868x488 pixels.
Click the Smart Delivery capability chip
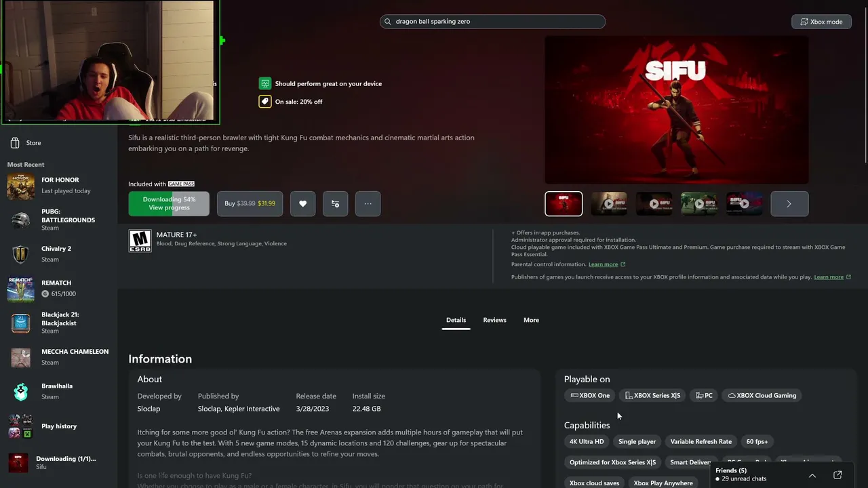click(690, 462)
